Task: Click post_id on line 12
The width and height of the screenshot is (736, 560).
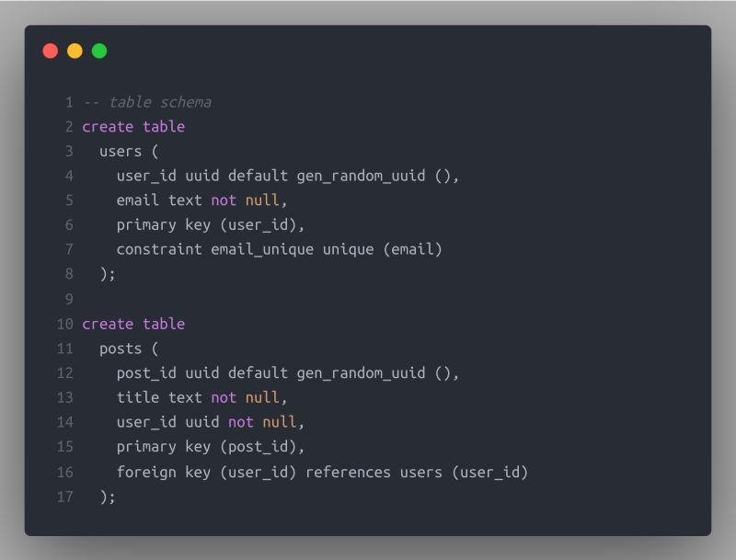Action: (x=146, y=373)
